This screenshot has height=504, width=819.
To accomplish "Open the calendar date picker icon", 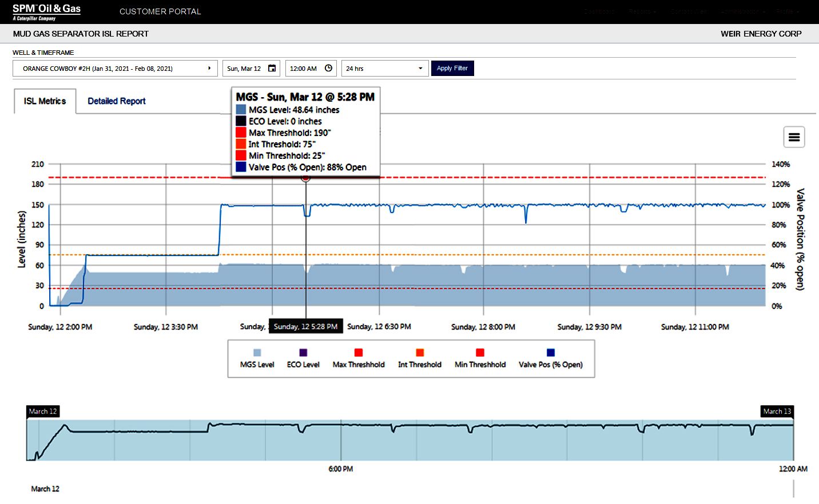I will coord(272,69).
